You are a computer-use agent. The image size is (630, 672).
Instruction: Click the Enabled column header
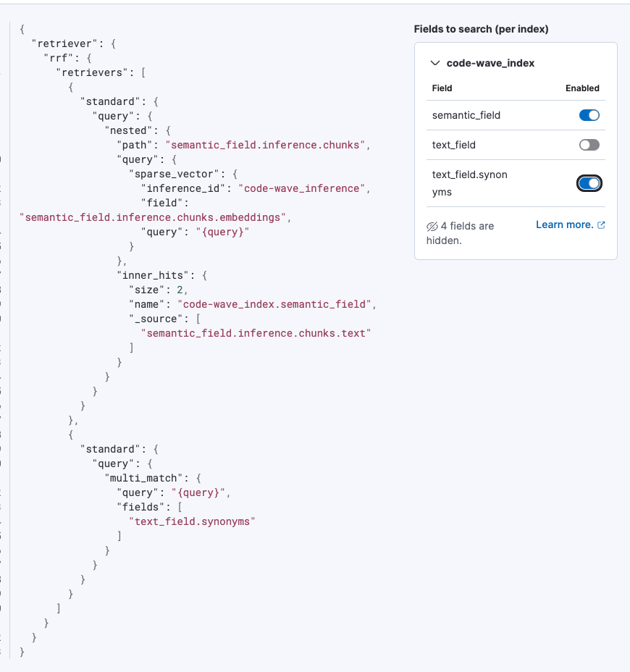pos(582,88)
